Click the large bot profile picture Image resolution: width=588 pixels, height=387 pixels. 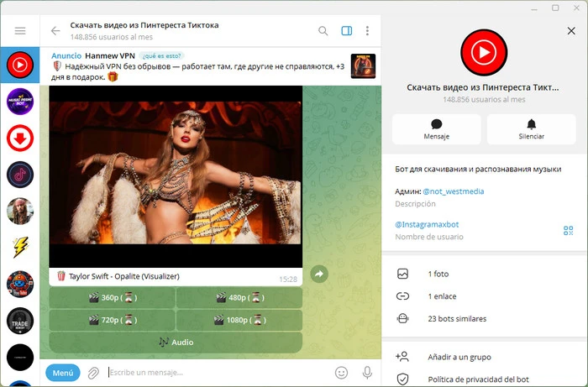click(484, 52)
